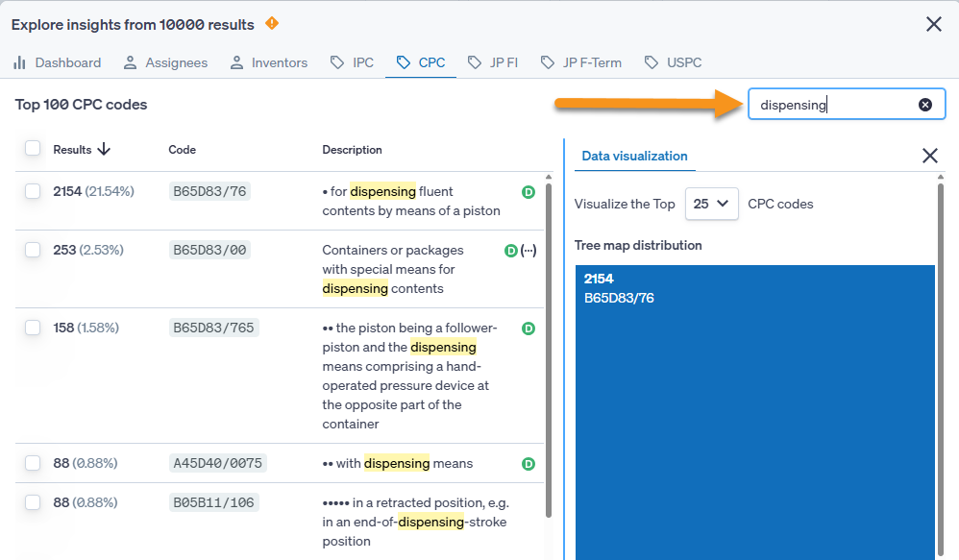Click the A45D40/0075 code badge
959x560 pixels.
[217, 463]
